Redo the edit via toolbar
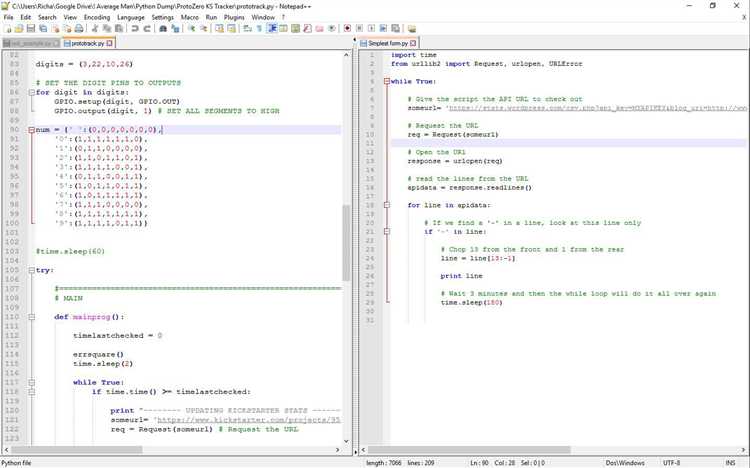750x468 pixels. (147, 29)
